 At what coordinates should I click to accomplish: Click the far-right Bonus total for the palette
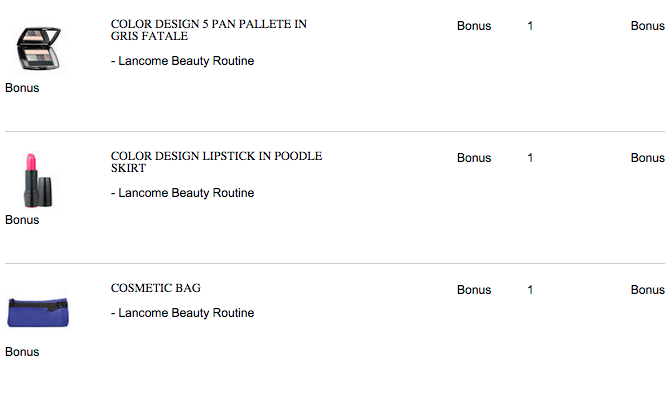click(648, 26)
